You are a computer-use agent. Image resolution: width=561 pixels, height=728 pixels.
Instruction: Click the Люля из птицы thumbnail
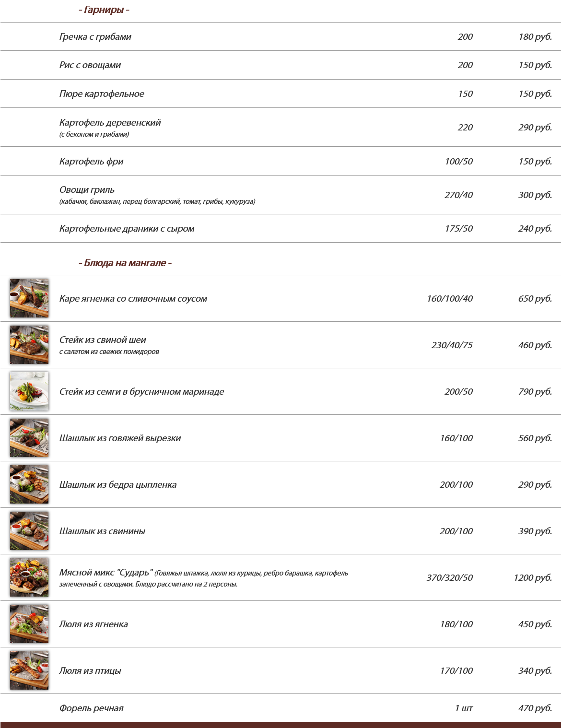[x=29, y=670]
